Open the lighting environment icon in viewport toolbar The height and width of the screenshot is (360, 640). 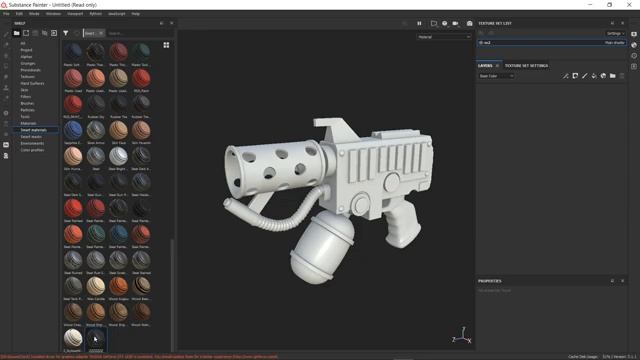pyautogui.click(x=444, y=23)
